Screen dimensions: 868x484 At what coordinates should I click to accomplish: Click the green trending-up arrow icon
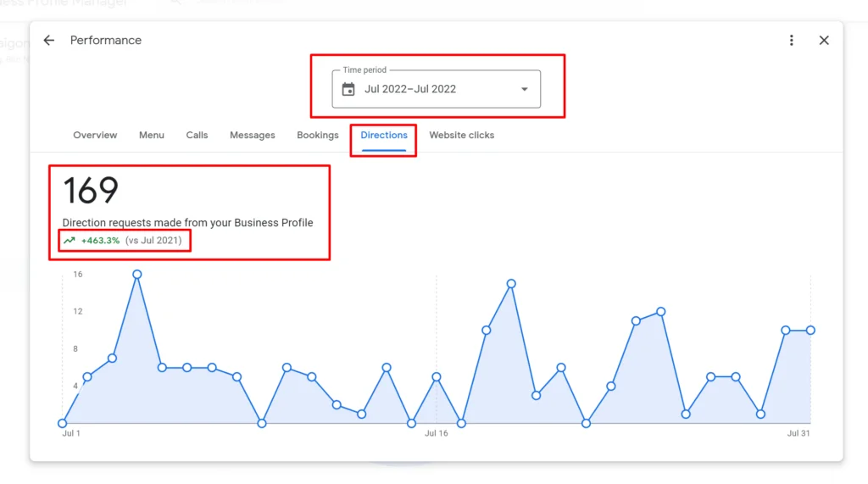(x=70, y=242)
